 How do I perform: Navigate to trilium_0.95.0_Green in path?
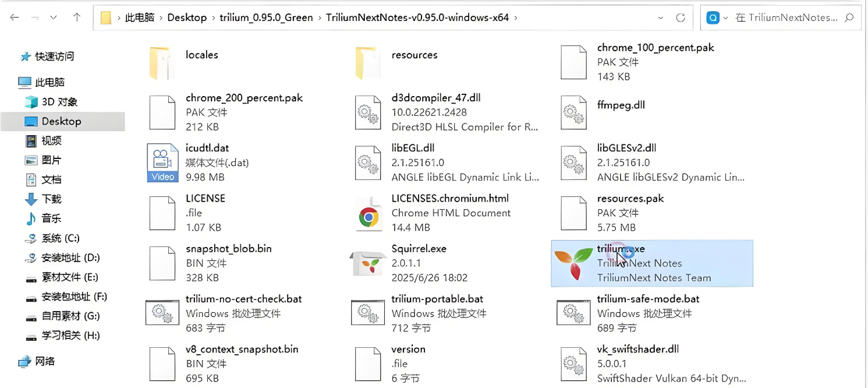click(x=265, y=17)
